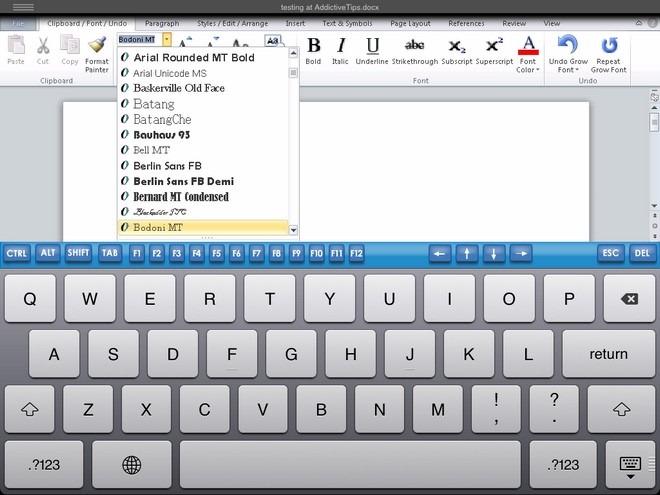
Task: Choose Bauhaus 93 from font list
Action: click(x=161, y=134)
